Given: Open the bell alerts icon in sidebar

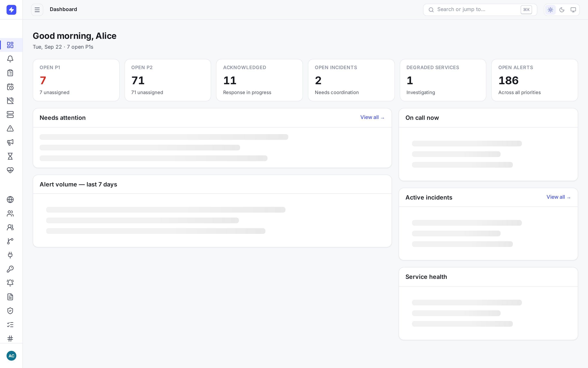Looking at the screenshot, I should [10, 59].
